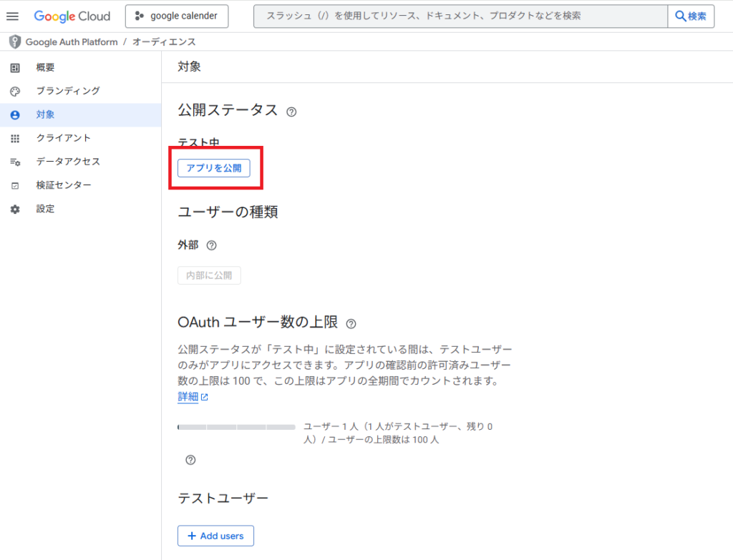Screen dimensions: 733x560
Task: Open 設定 settings from sidebar
Action: tap(46, 209)
